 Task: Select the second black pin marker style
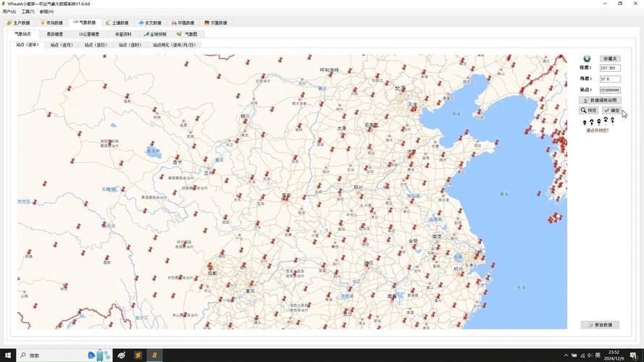591,122
